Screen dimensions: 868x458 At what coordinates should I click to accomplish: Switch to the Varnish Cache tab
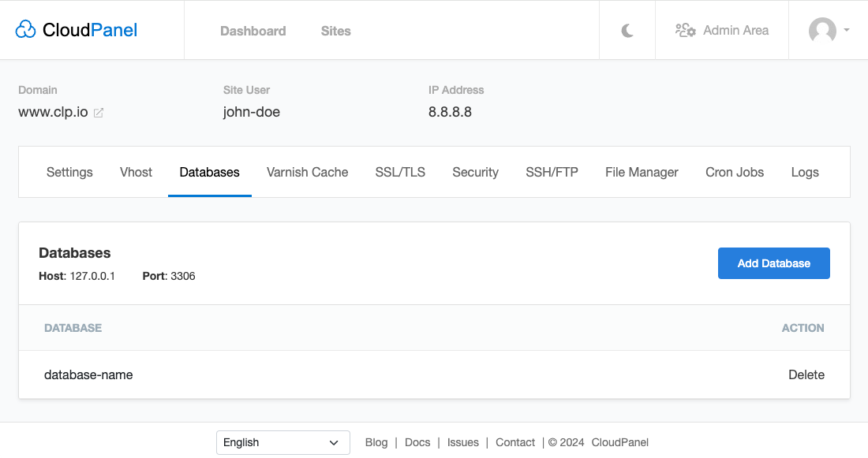pyautogui.click(x=307, y=172)
